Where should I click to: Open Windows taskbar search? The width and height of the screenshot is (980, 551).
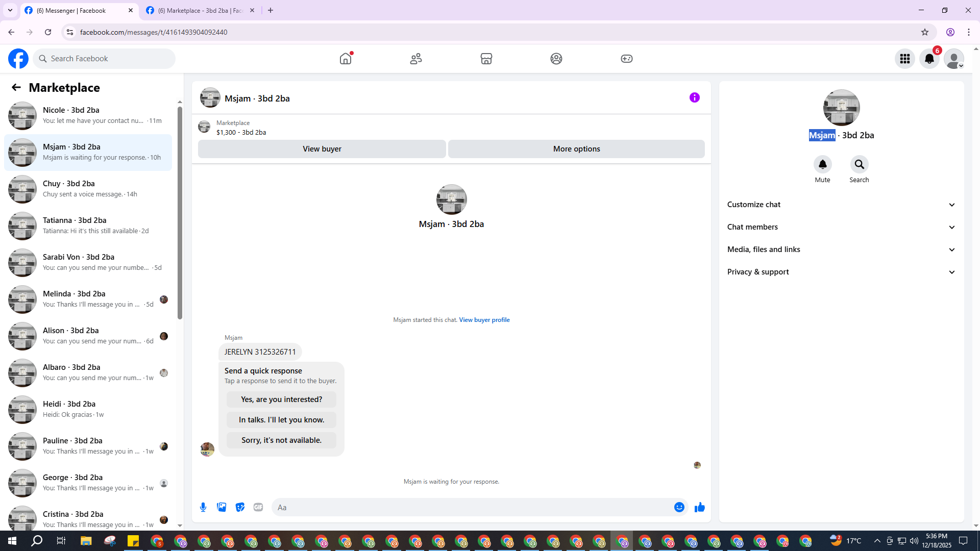point(37,541)
